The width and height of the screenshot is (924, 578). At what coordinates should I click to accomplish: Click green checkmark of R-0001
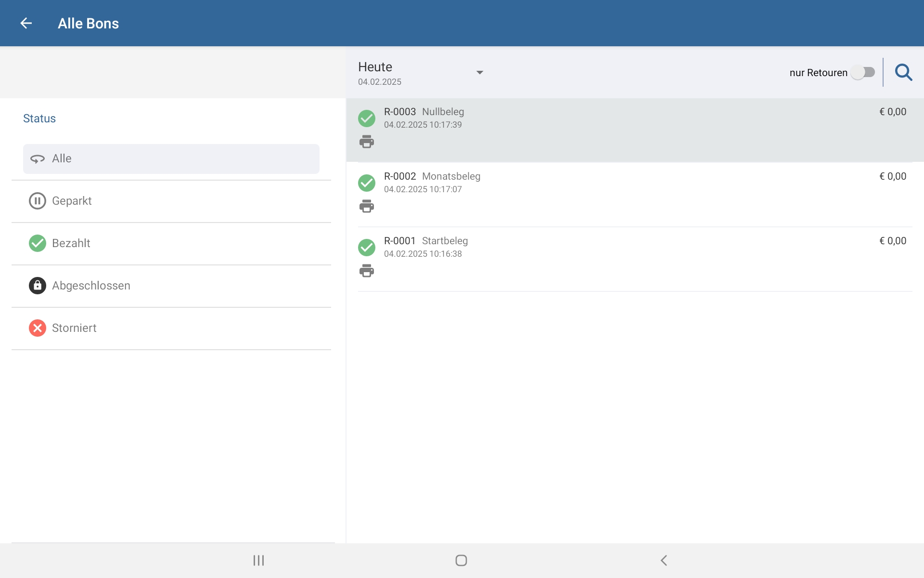(367, 247)
